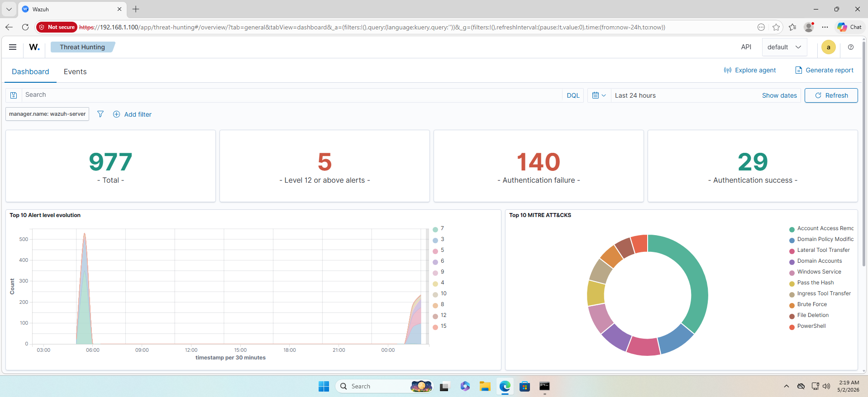The image size is (868, 397).
Task: Open browser settings and more menu
Action: pos(825,27)
